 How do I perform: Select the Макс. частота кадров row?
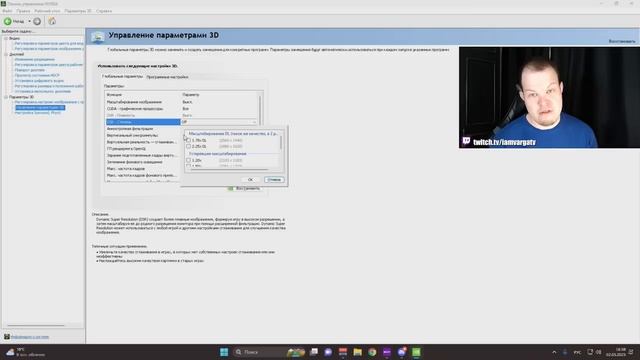(143, 169)
